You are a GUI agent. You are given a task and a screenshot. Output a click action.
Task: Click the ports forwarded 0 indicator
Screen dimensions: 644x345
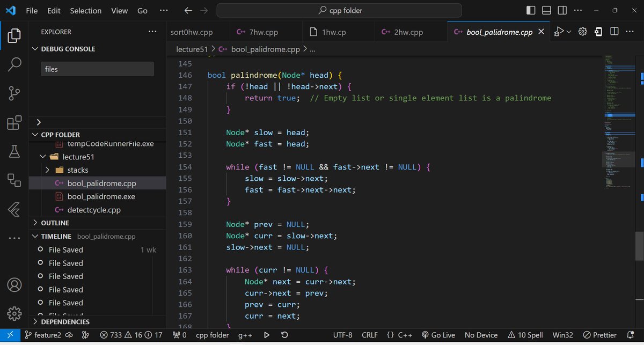[x=179, y=335]
